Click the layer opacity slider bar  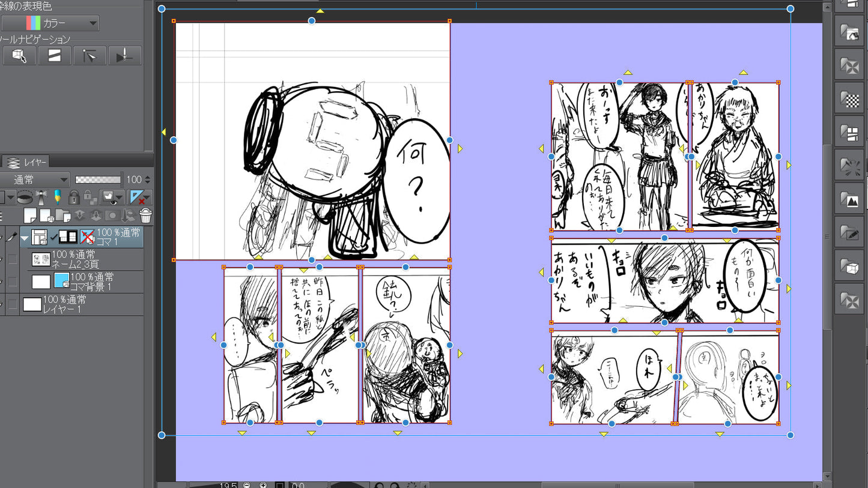pyautogui.click(x=98, y=179)
